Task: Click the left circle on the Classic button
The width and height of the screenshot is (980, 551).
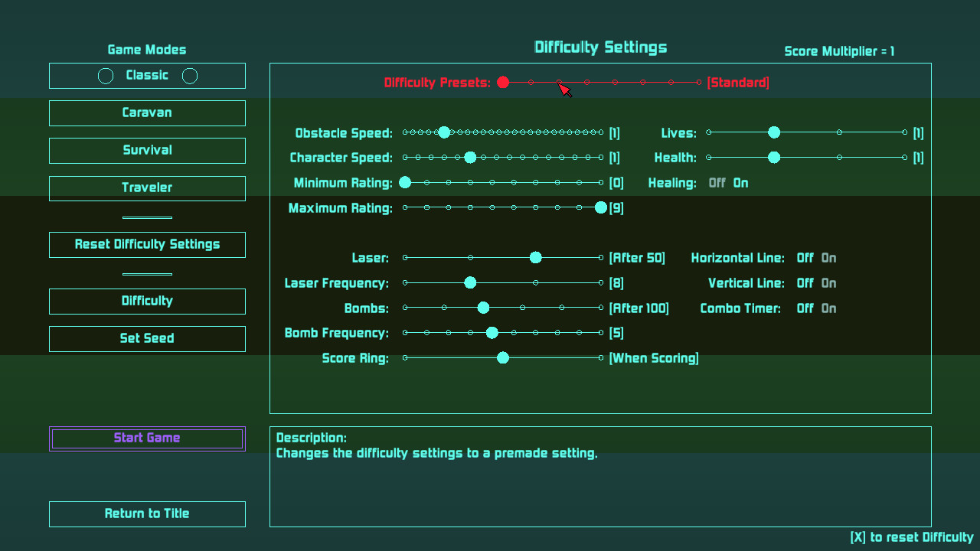Action: coord(106,76)
